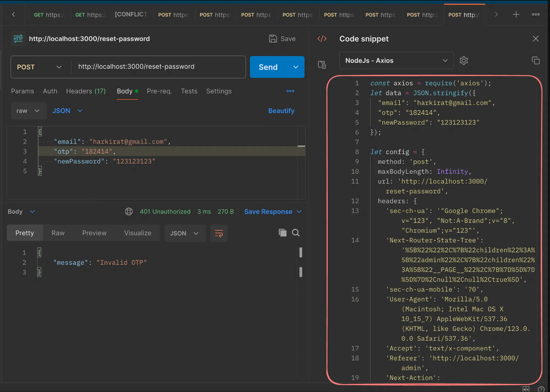Switch to the Tests tab
The width and height of the screenshot is (550, 392).
(x=189, y=91)
